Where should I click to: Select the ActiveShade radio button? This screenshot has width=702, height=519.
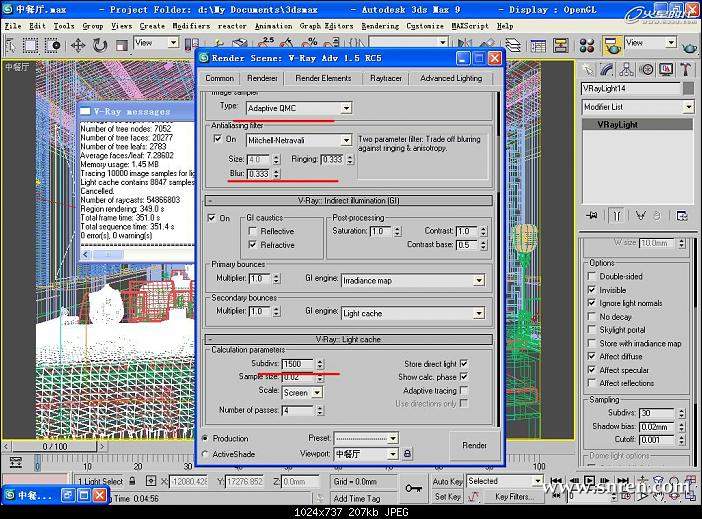[x=205, y=454]
